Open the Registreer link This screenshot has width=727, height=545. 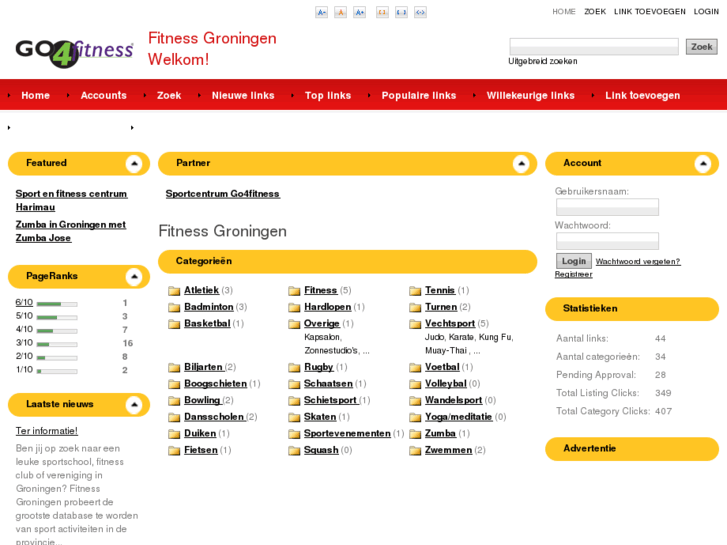pos(574,275)
